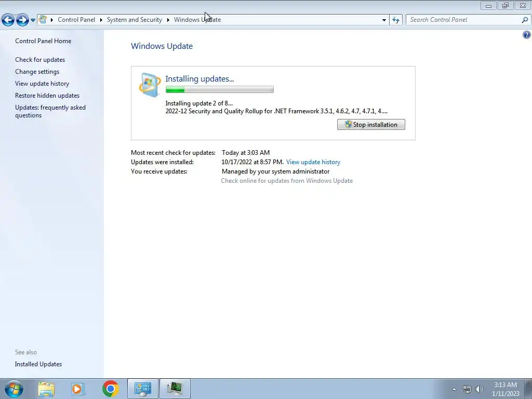The image size is (532, 399).
Task: Click the Stop installation button
Action: [x=371, y=125]
